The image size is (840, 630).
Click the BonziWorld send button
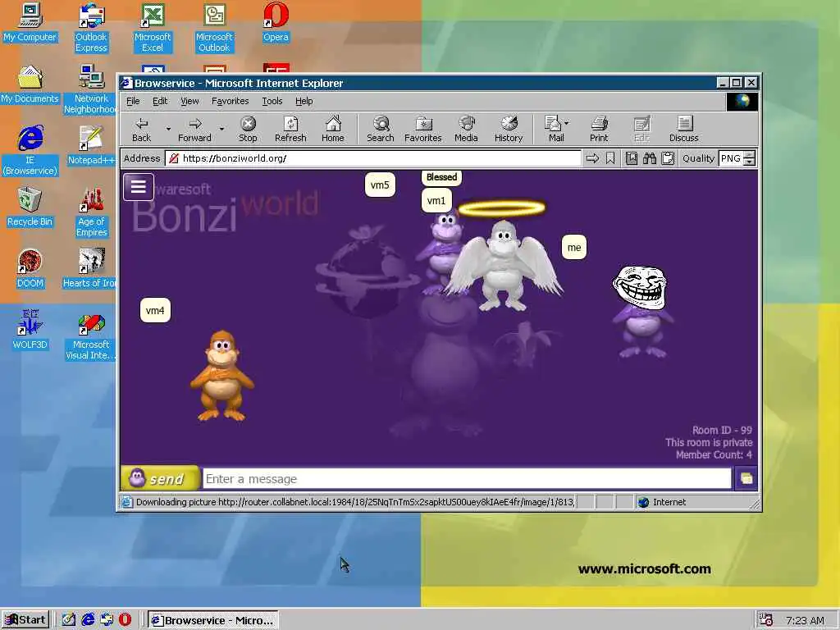[160, 478]
